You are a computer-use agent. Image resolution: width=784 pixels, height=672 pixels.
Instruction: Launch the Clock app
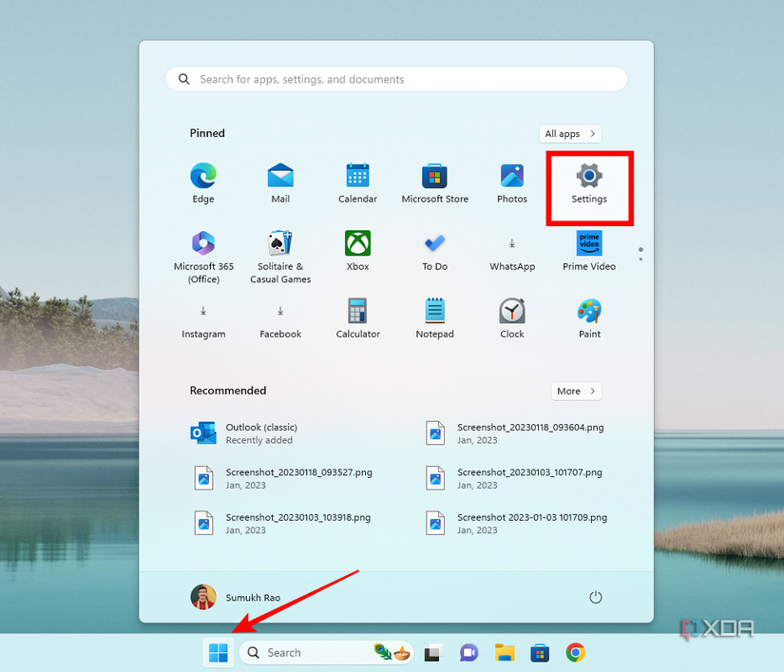pyautogui.click(x=512, y=317)
